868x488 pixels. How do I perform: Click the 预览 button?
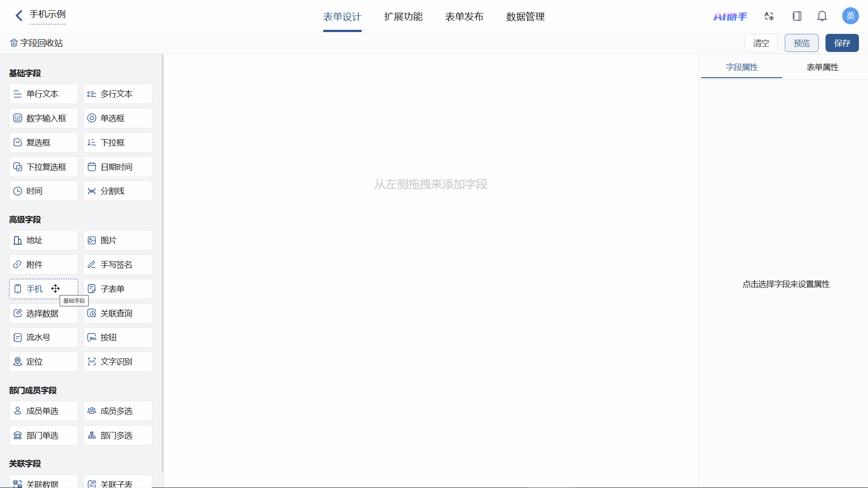(802, 43)
